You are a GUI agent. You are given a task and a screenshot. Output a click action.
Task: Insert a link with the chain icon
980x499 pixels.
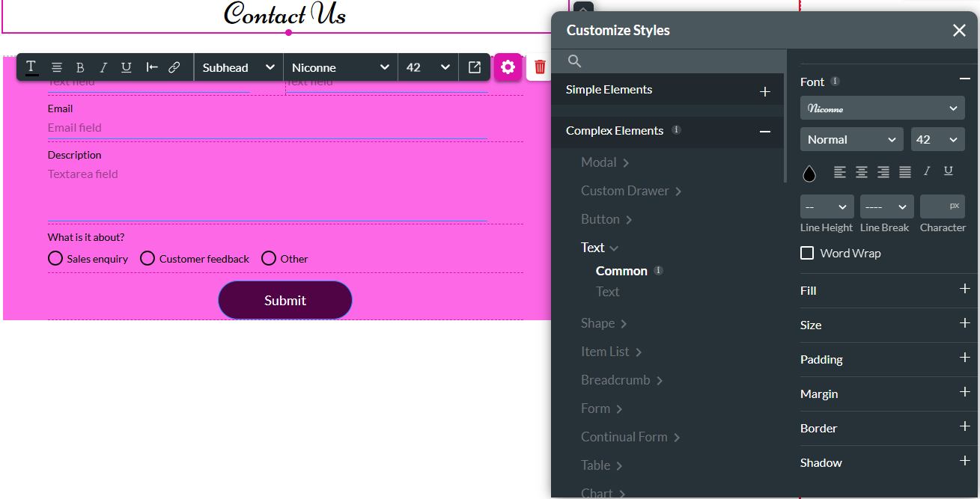coord(174,67)
